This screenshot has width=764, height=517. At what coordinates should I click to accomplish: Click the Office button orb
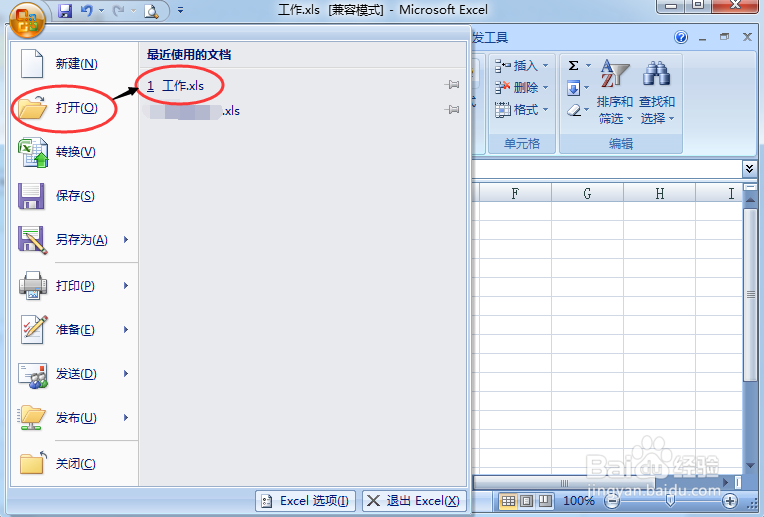tap(27, 20)
